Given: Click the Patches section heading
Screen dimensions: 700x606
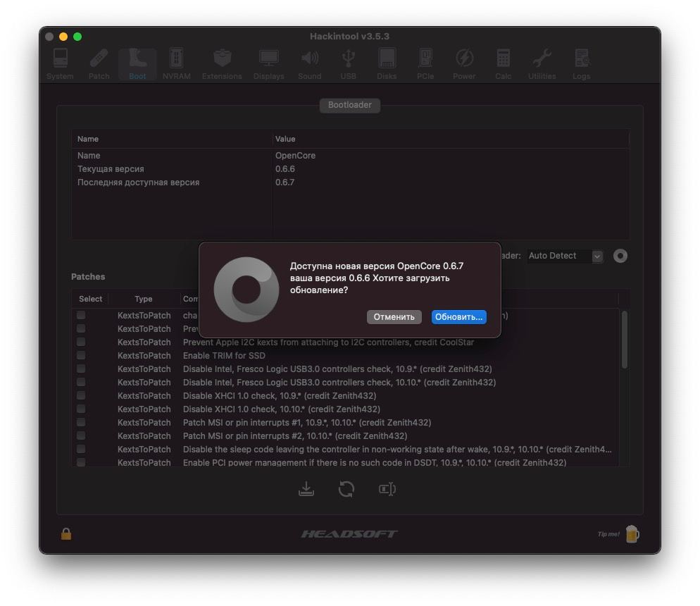Looking at the screenshot, I should pyautogui.click(x=88, y=276).
